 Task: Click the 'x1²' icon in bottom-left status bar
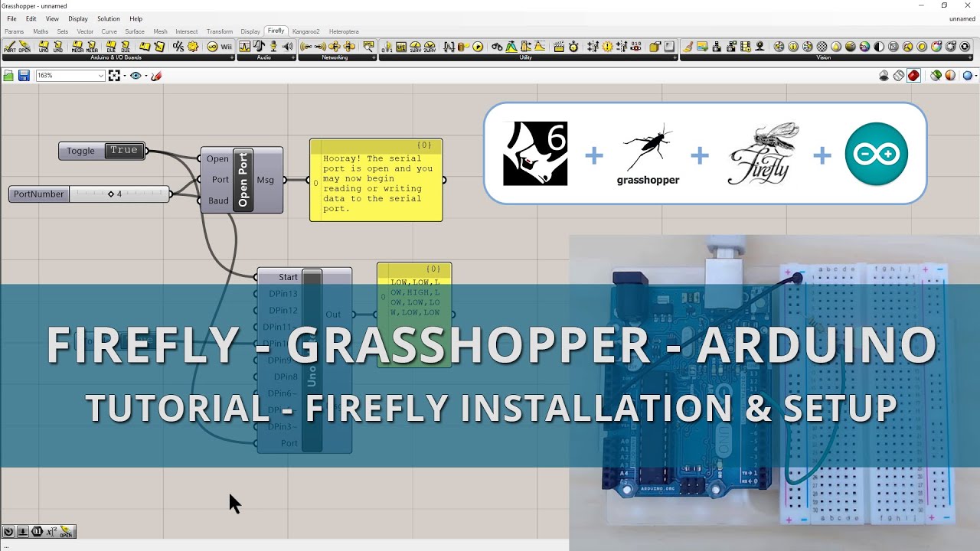[51, 532]
